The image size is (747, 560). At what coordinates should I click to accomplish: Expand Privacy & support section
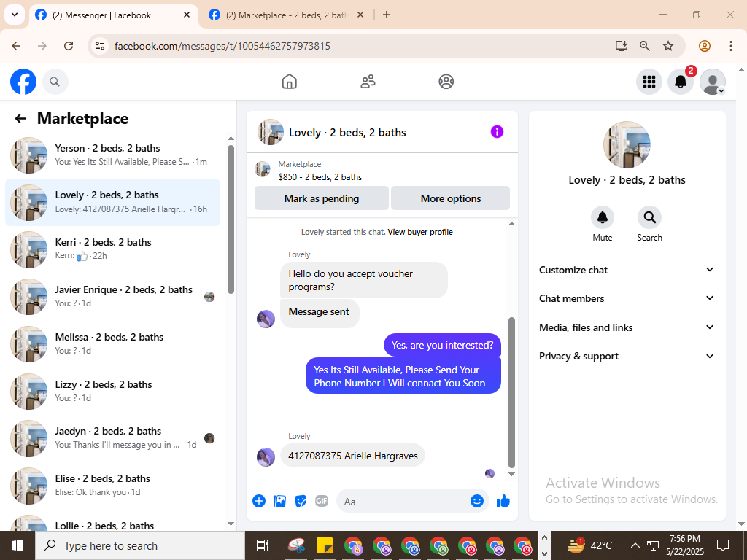pos(627,356)
